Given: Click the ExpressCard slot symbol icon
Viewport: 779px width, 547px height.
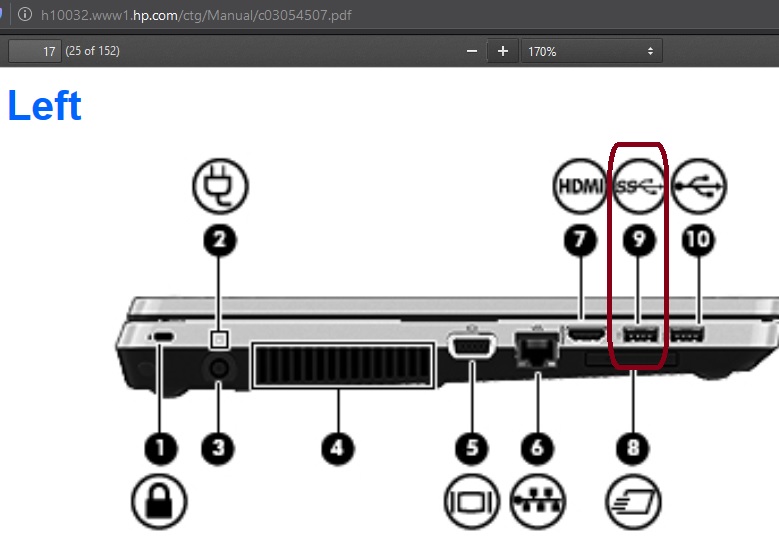Looking at the screenshot, I should point(633,501).
